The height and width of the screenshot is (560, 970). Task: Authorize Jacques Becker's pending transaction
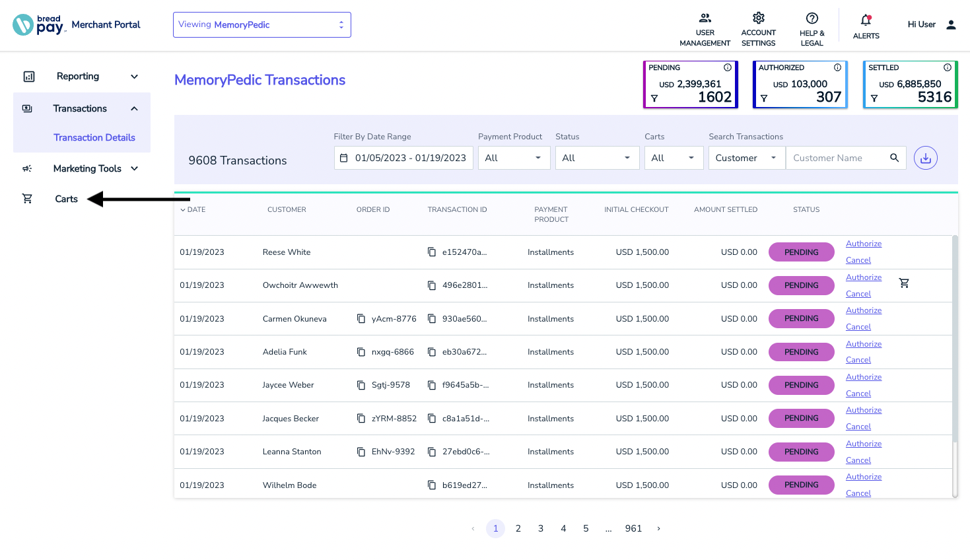863,409
